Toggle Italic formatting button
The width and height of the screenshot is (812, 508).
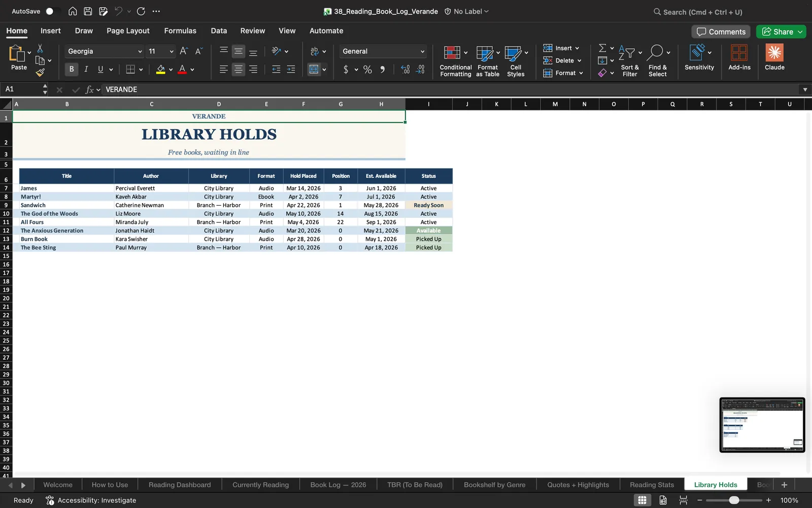tap(86, 69)
